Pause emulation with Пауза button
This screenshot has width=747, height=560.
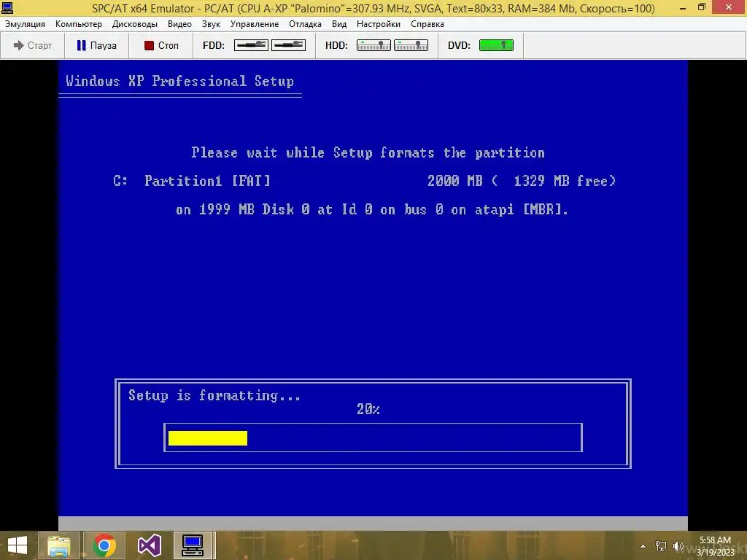click(x=97, y=45)
